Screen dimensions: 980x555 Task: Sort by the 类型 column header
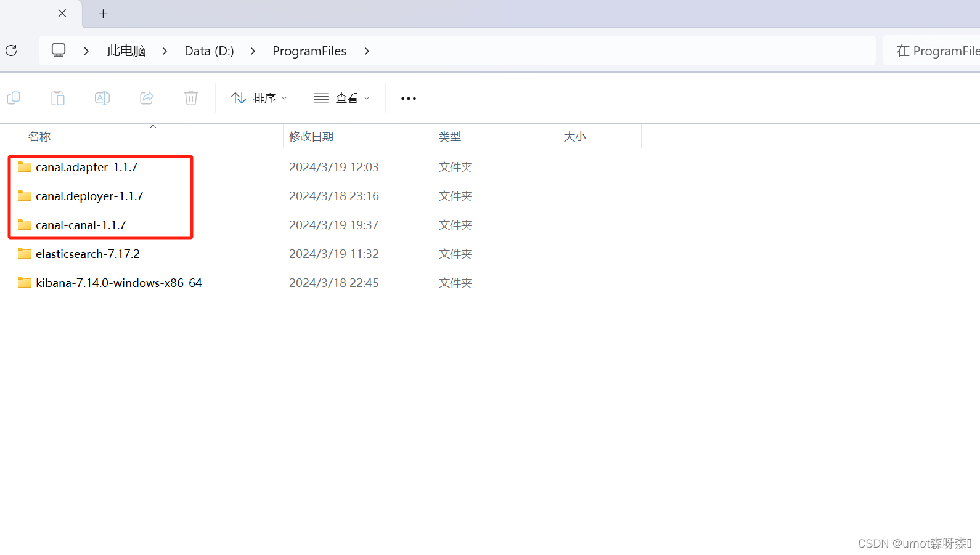450,137
